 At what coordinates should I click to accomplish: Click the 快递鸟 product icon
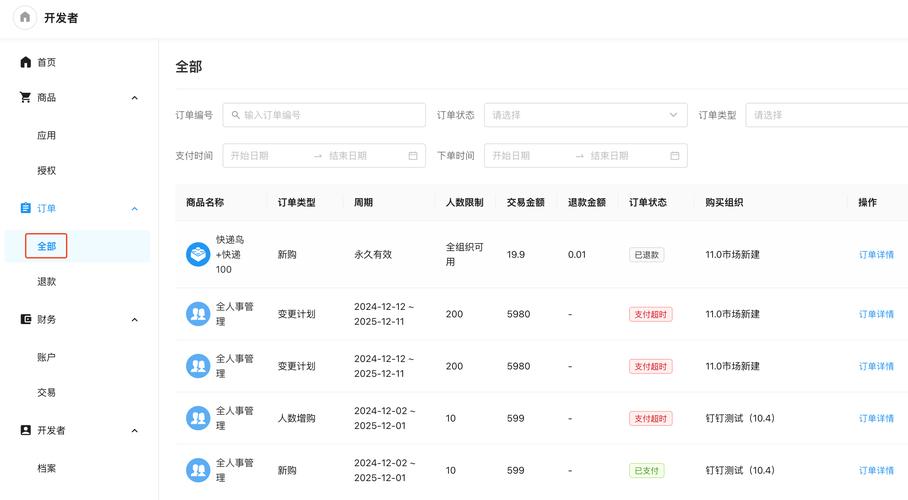pos(198,254)
